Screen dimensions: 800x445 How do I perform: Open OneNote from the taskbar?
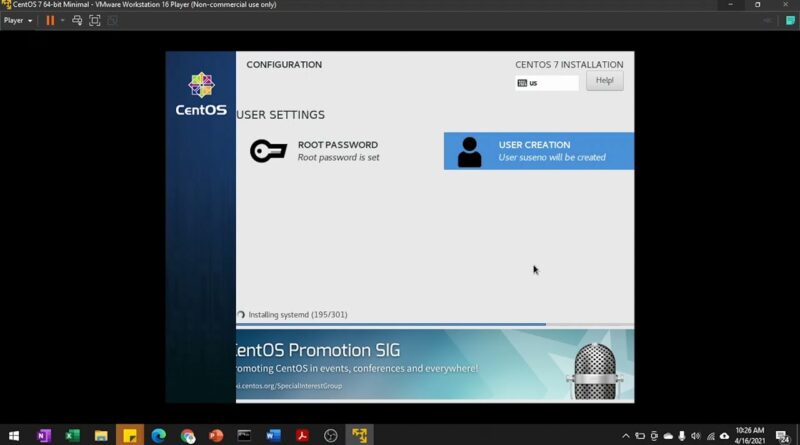(44, 435)
